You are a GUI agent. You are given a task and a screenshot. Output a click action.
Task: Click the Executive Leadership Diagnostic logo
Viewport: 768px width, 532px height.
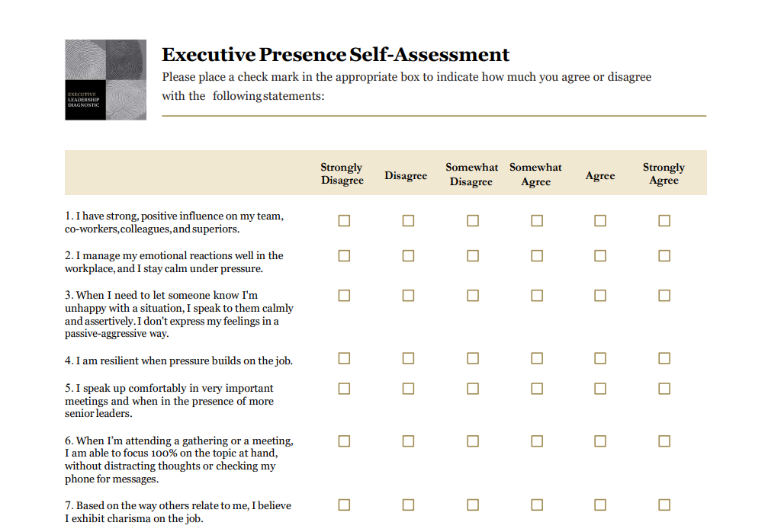[x=104, y=79]
